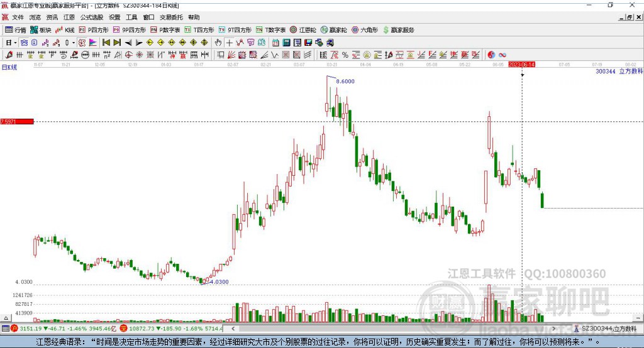
Task: Open the 江恩轮 tool
Action: (x=303, y=30)
